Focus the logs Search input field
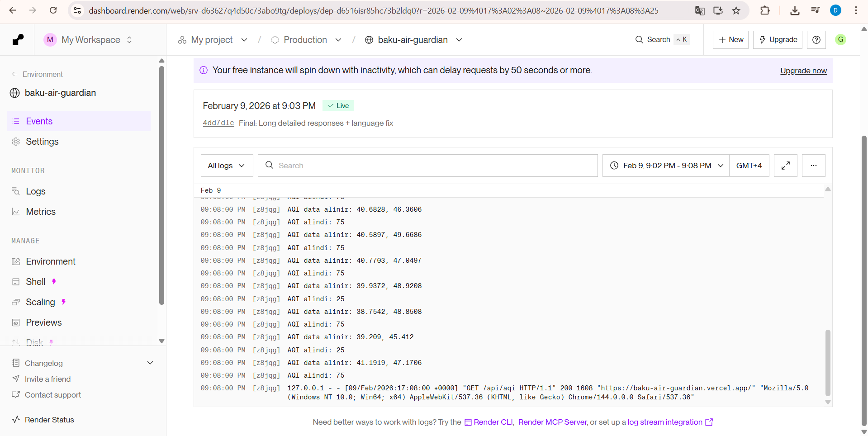The height and width of the screenshot is (436, 868). 427,166
